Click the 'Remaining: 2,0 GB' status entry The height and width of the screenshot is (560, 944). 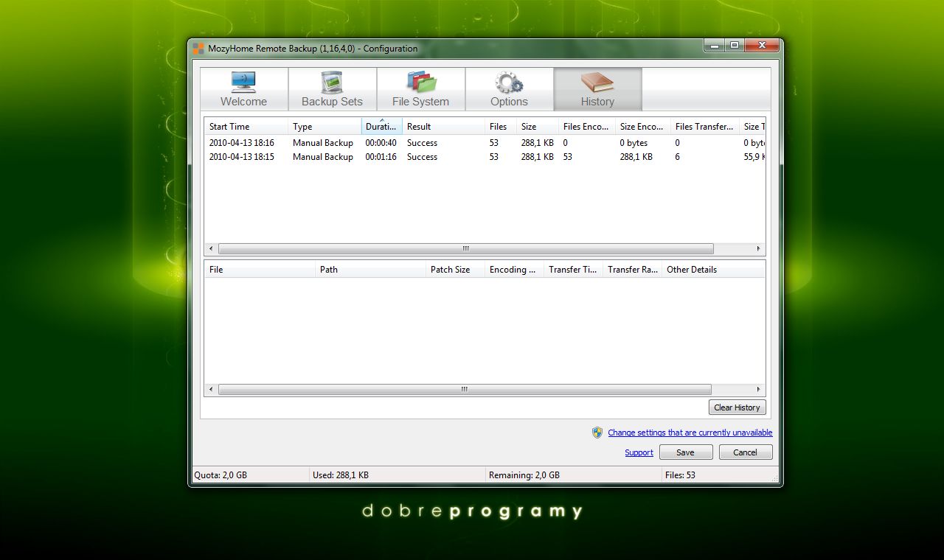(x=524, y=475)
